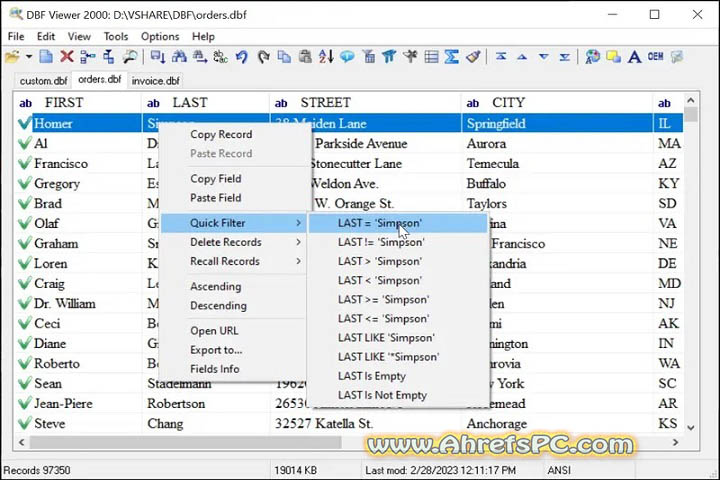
Task: Click the horizontal scrollbar thumb
Action: (186, 442)
